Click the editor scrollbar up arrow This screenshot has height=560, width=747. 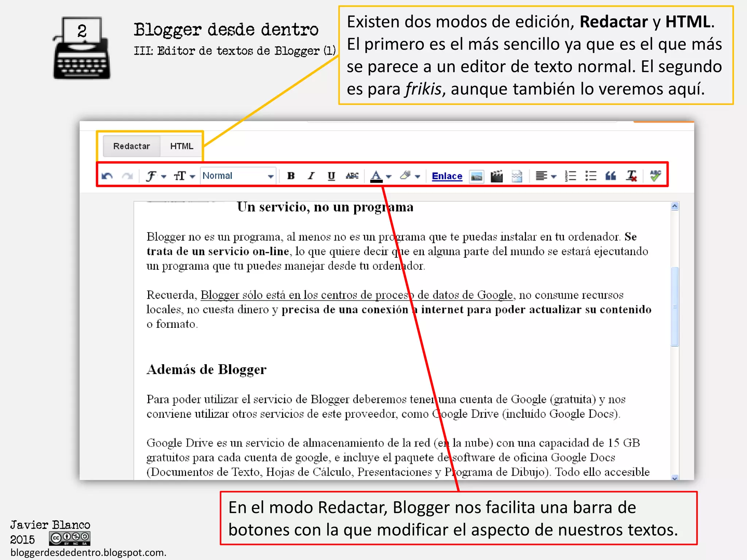[x=675, y=206]
